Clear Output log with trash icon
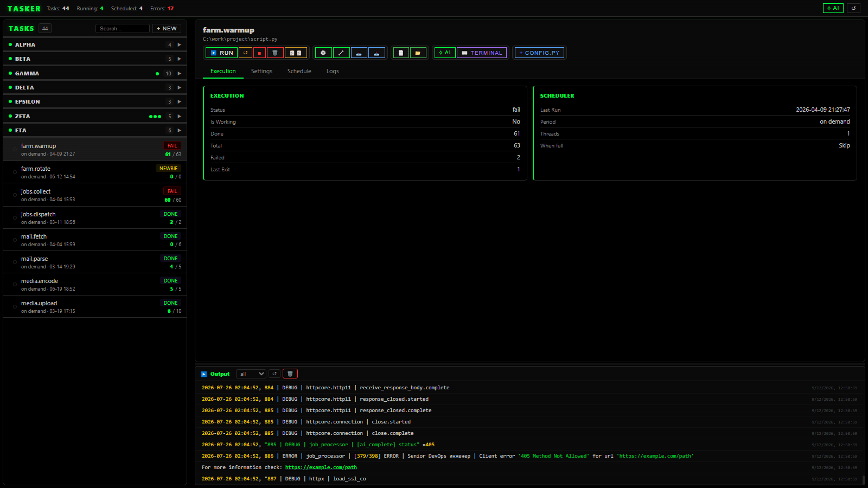The height and width of the screenshot is (488, 868). pyautogui.click(x=290, y=374)
